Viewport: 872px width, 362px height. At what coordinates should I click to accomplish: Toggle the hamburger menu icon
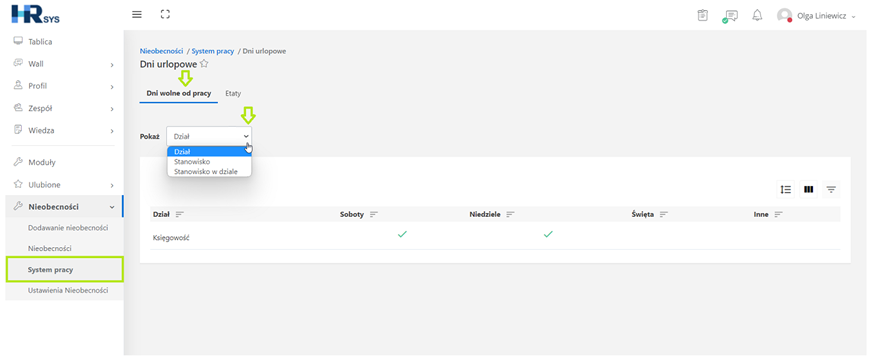(137, 14)
